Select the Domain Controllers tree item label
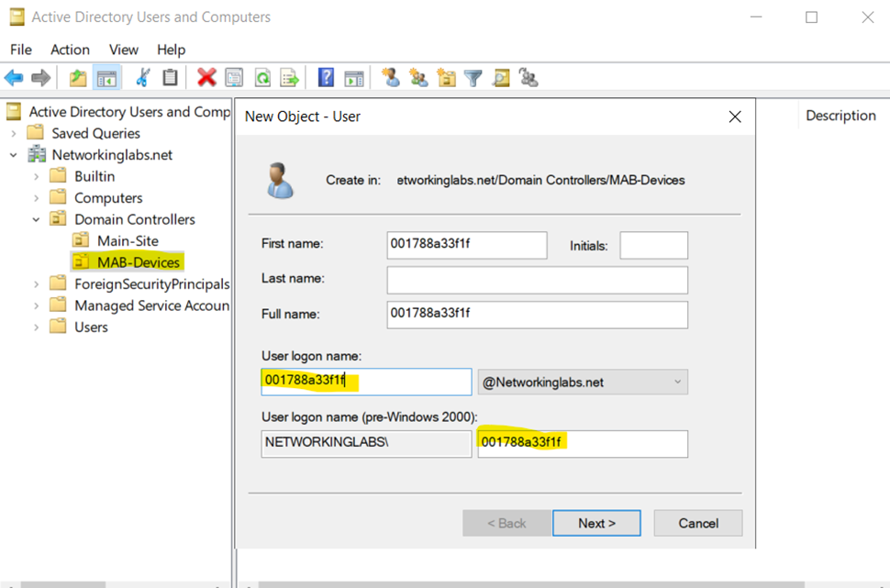The image size is (890, 588). coord(135,219)
